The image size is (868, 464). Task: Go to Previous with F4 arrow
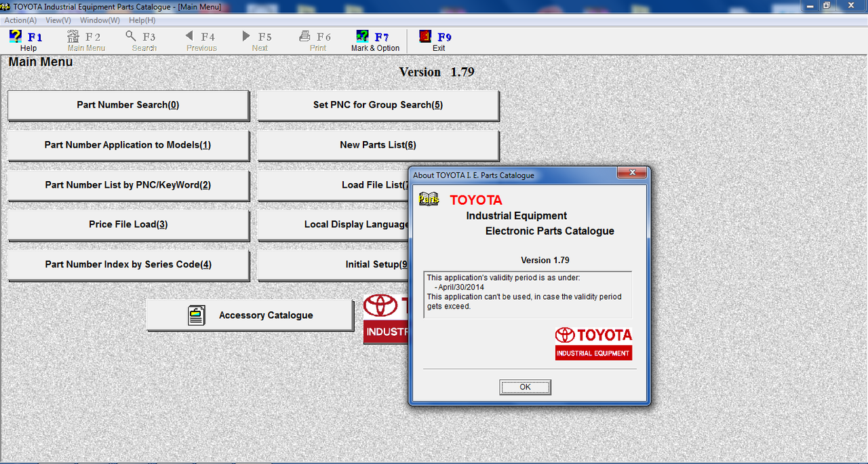pos(189,36)
